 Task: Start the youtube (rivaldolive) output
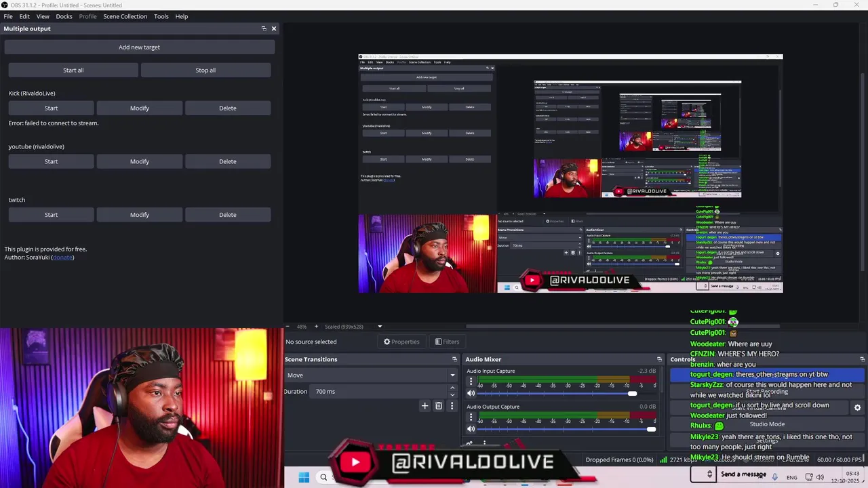51,161
